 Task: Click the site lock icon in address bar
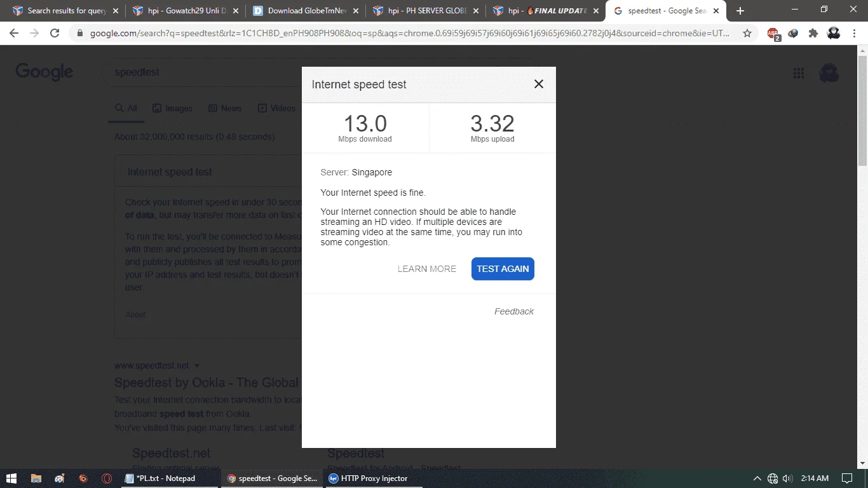click(x=80, y=33)
